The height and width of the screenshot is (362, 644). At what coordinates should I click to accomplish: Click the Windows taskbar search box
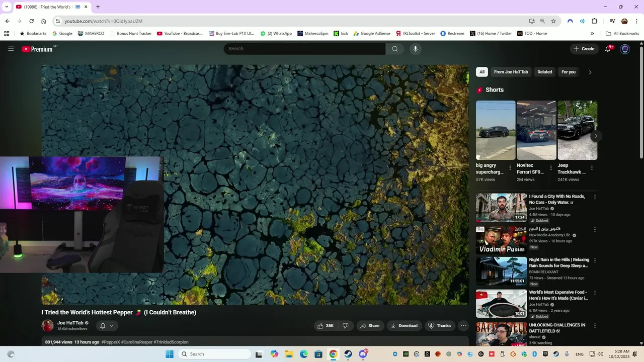coord(215,354)
